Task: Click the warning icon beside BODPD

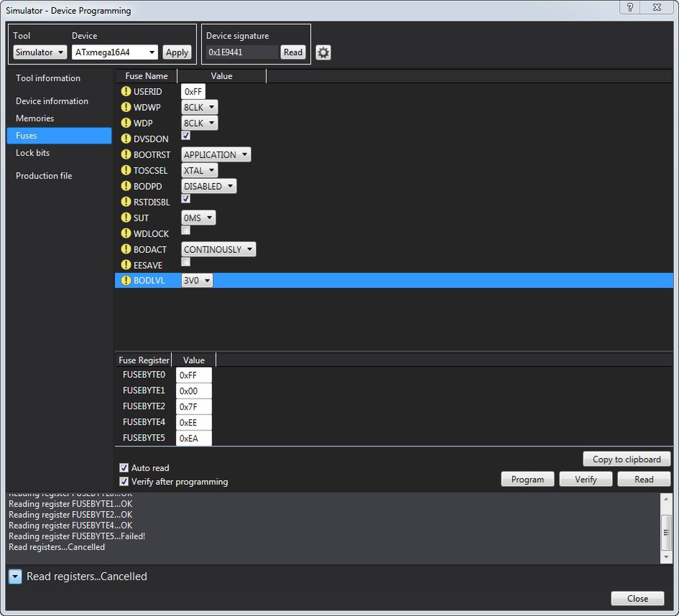Action: [x=126, y=186]
